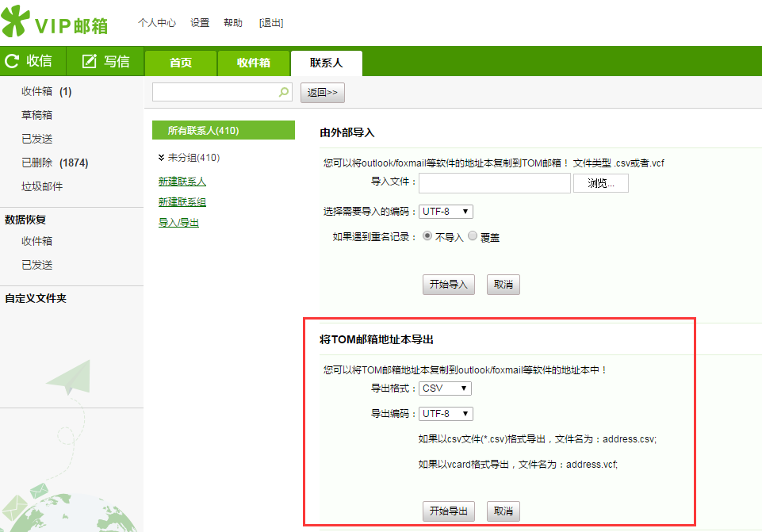Screen dimensions: 762x532
Task: Select the 联系人 tab
Action: click(x=327, y=63)
